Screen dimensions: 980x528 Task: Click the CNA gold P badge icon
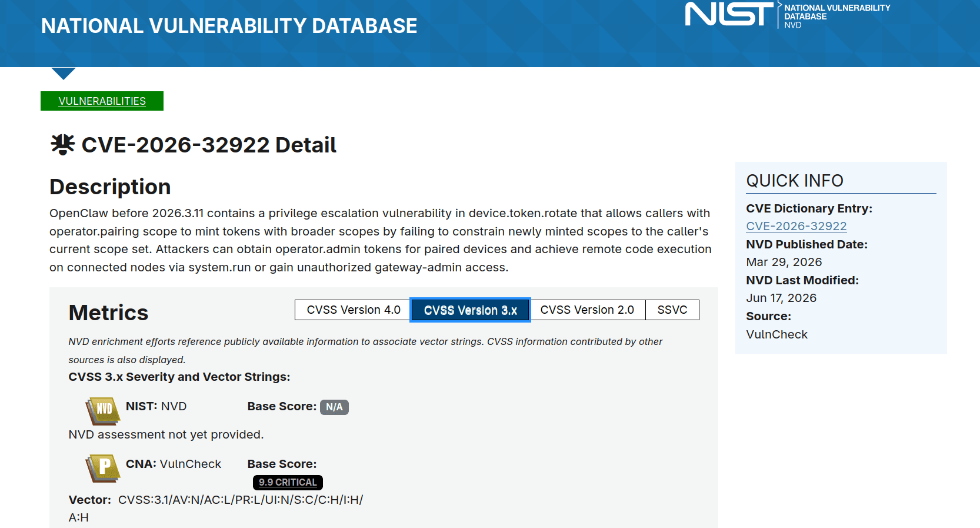103,468
